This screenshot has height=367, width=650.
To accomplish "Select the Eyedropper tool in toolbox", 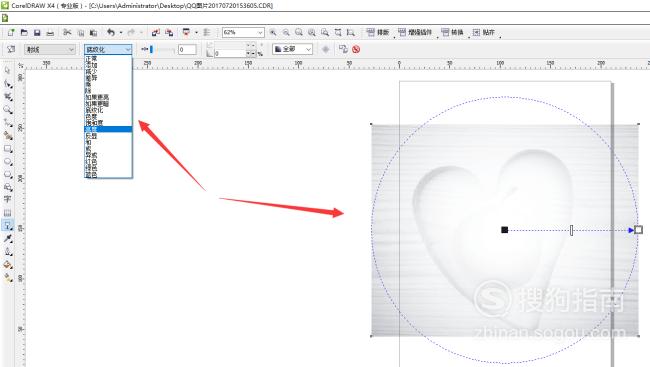I will [x=7, y=238].
